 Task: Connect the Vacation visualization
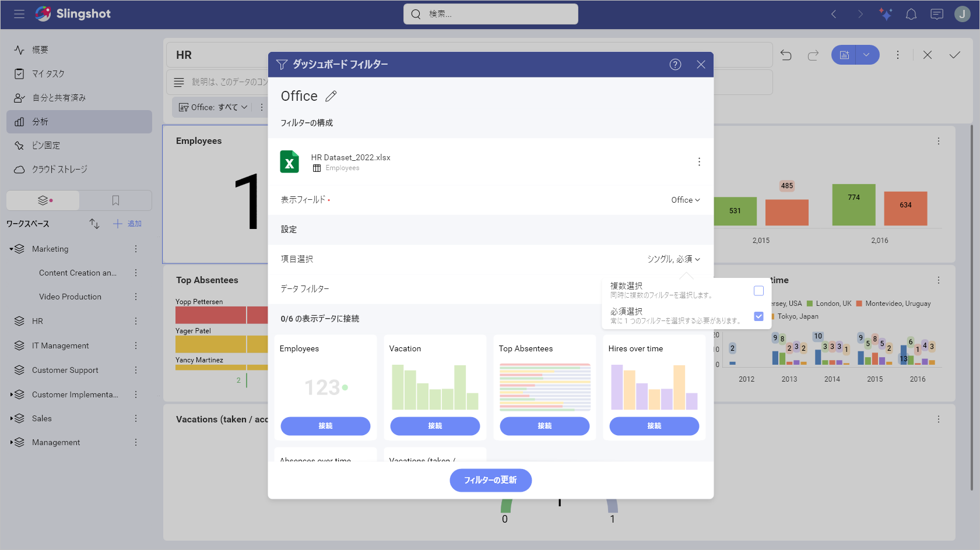pos(435,426)
